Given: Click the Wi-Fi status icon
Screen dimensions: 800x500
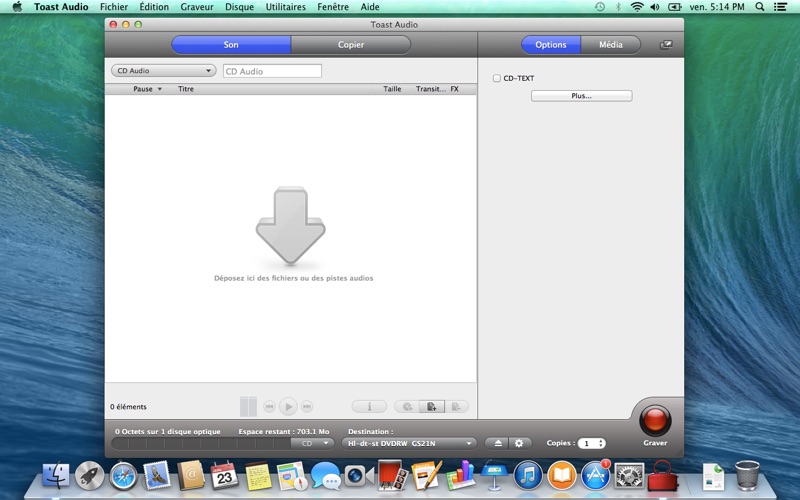Looking at the screenshot, I should click(637, 7).
